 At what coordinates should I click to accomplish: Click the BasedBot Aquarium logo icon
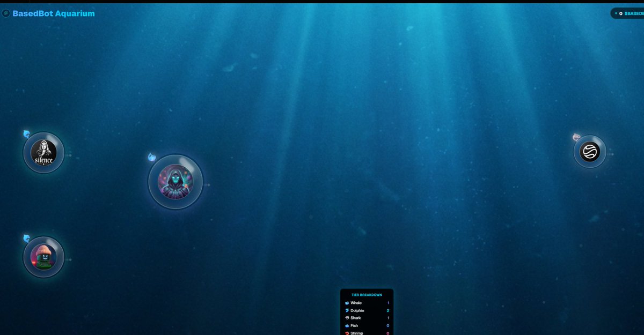pyautogui.click(x=6, y=13)
